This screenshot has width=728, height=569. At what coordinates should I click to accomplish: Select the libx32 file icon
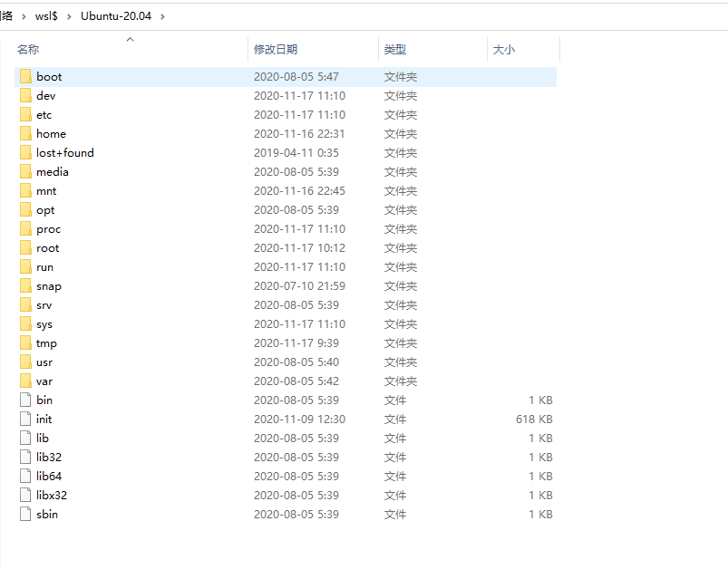point(25,495)
